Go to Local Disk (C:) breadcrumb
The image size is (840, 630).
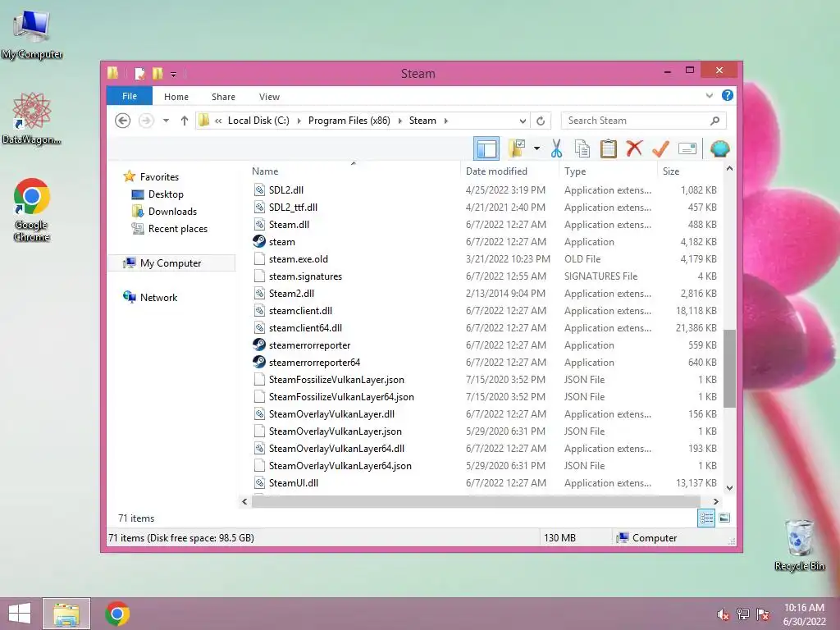tap(258, 121)
